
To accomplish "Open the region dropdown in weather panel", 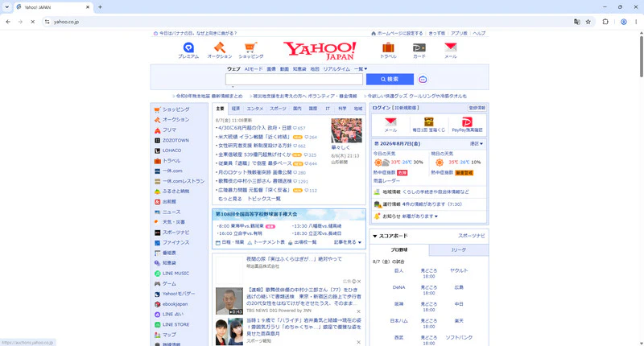I will coord(477,144).
